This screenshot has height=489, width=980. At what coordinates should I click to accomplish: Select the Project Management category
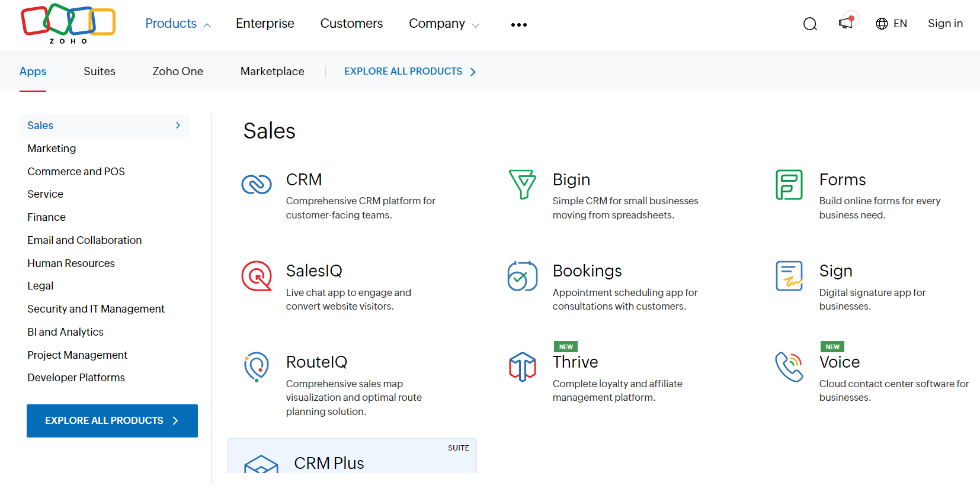coord(77,355)
